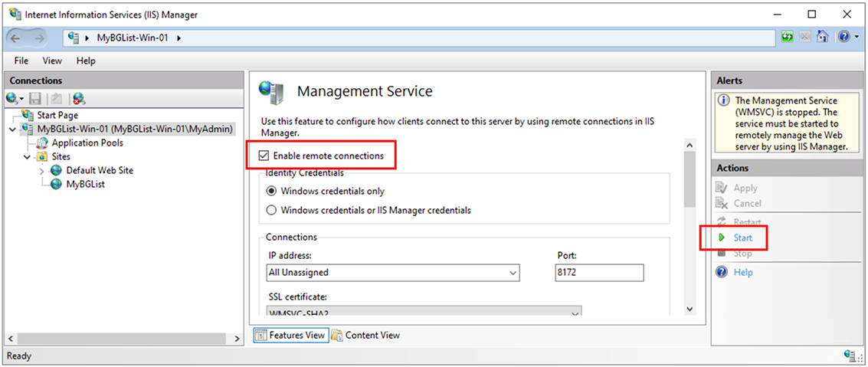Viewport: 868px width, 367px height.
Task: Collapse the Sites tree node
Action: coord(27,157)
